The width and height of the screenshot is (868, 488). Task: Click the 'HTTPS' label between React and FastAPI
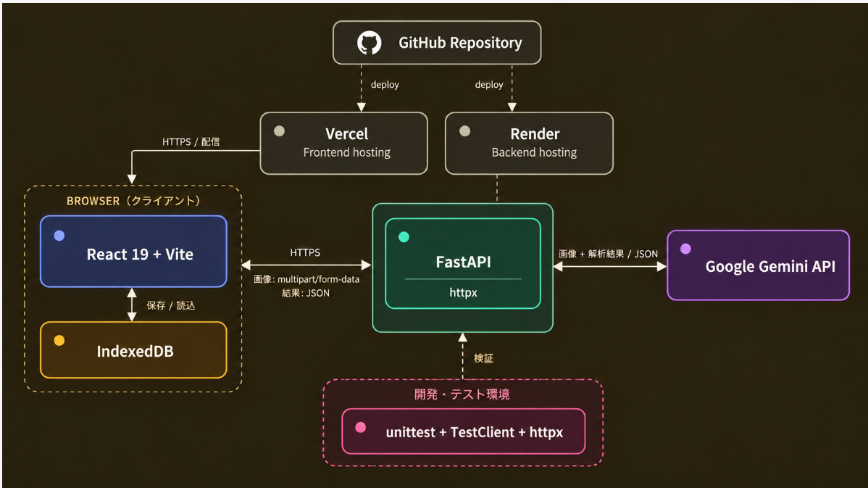click(305, 252)
